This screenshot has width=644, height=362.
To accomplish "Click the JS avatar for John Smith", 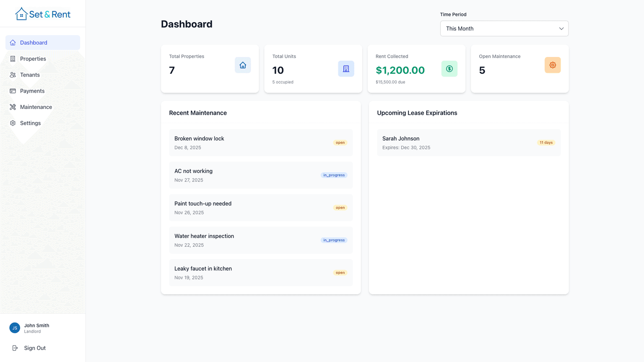I will click(x=14, y=328).
